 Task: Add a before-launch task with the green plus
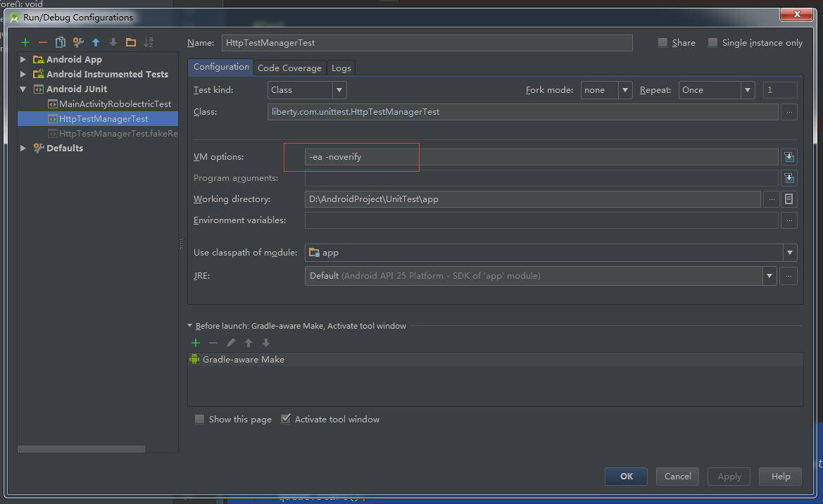pyautogui.click(x=196, y=343)
